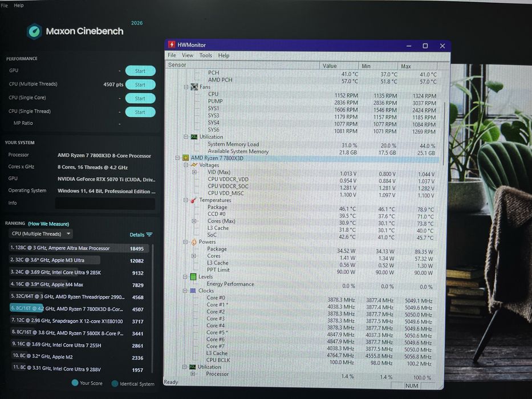This screenshot has width=532, height=399.
Task: Select the Apple M3 Ultra ranking row
Action: point(79,260)
